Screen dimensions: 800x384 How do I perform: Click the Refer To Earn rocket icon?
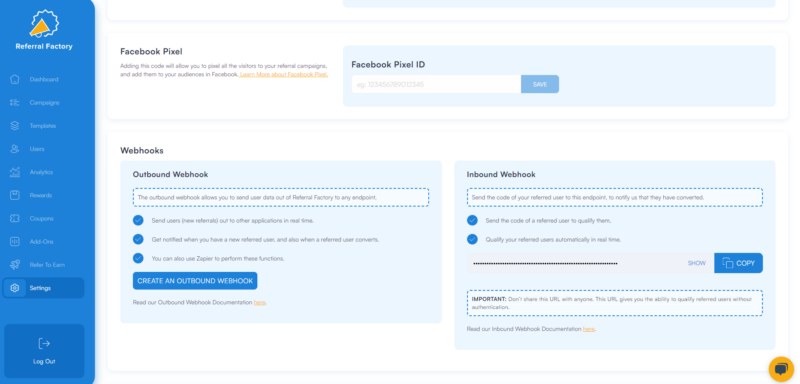pos(15,265)
